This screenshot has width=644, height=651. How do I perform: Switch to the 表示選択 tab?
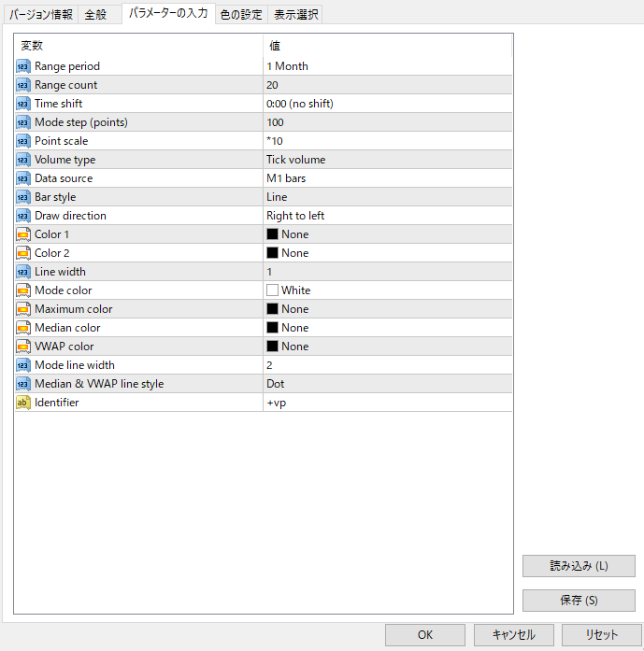295,15
